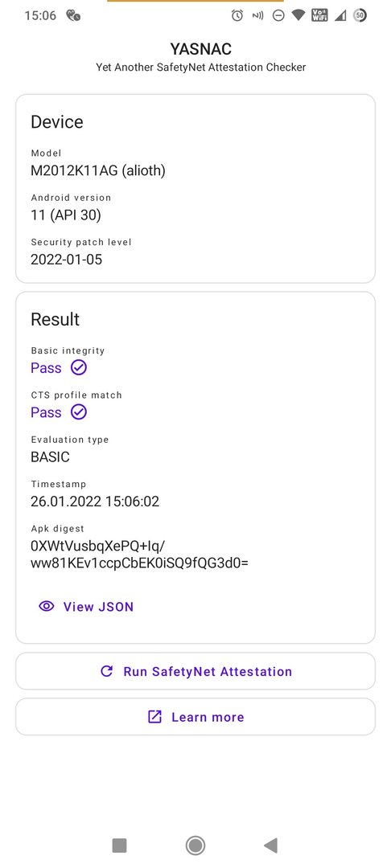Tap the NFC status bar icon
The width and height of the screenshot is (391, 868).
pos(257,15)
